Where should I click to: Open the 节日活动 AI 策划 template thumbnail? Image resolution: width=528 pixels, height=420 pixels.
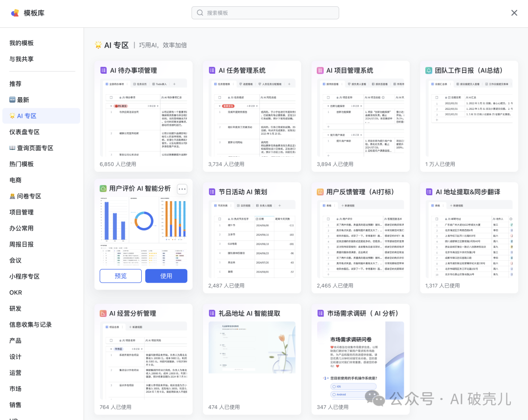(252, 239)
